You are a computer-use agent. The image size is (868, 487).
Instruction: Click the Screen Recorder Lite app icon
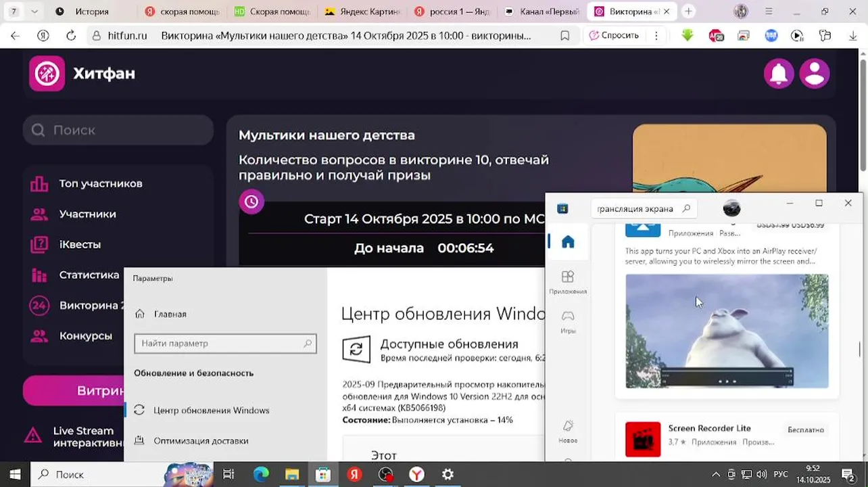(x=643, y=439)
